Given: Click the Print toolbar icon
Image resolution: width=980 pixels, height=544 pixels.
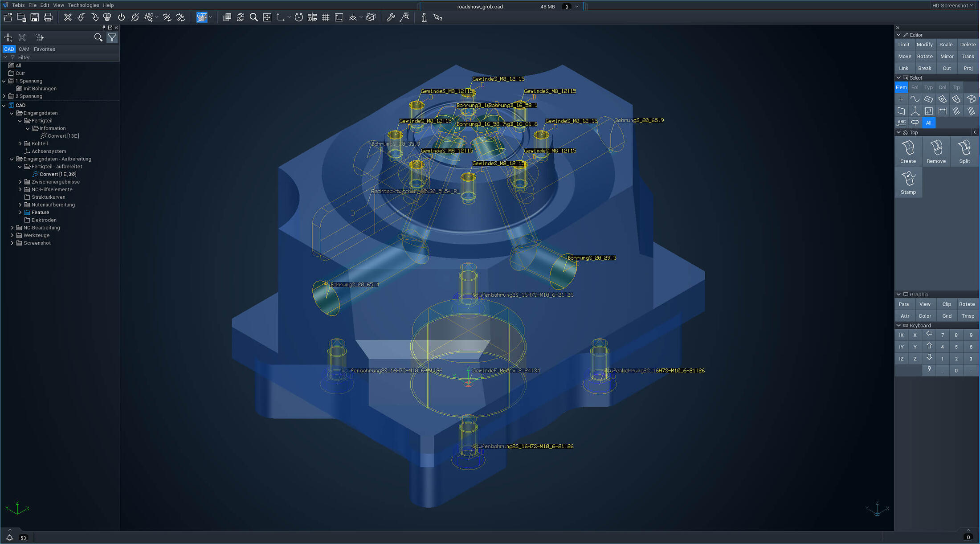Looking at the screenshot, I should coord(48,17).
